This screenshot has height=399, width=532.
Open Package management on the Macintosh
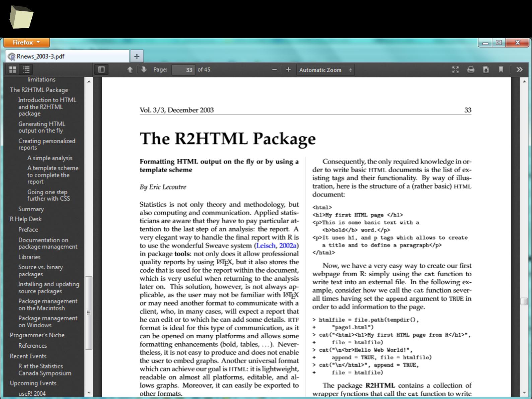click(x=48, y=304)
